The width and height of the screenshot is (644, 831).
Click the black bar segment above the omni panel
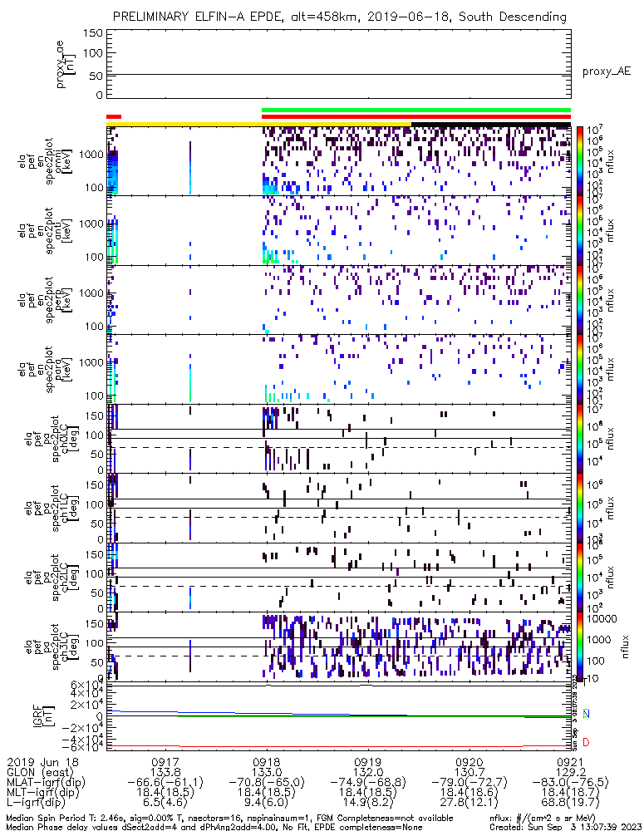tap(491, 125)
